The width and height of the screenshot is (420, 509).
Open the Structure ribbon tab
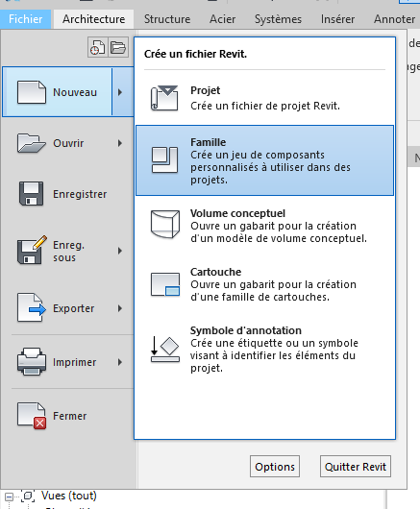click(167, 19)
